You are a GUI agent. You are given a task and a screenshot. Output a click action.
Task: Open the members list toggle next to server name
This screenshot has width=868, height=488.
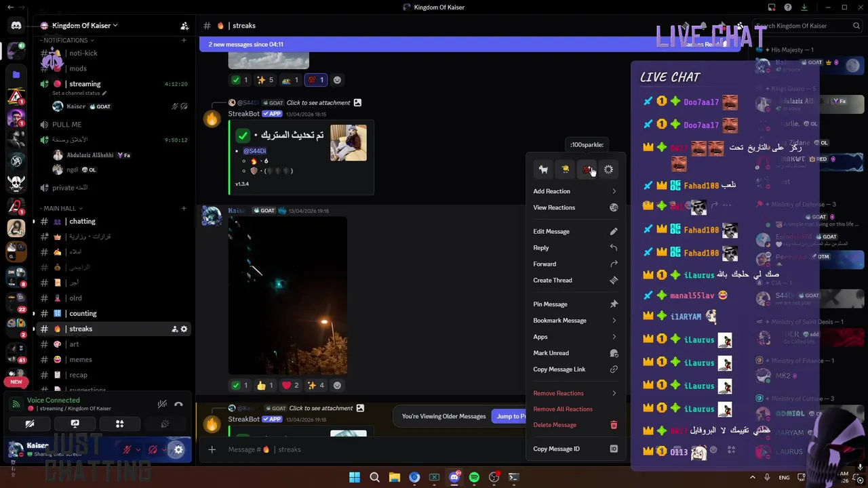[184, 26]
